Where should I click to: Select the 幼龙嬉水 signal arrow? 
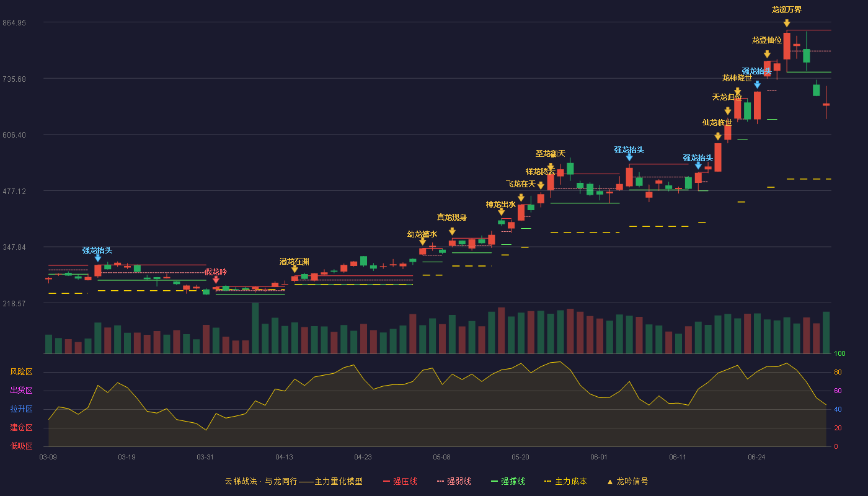pos(423,242)
